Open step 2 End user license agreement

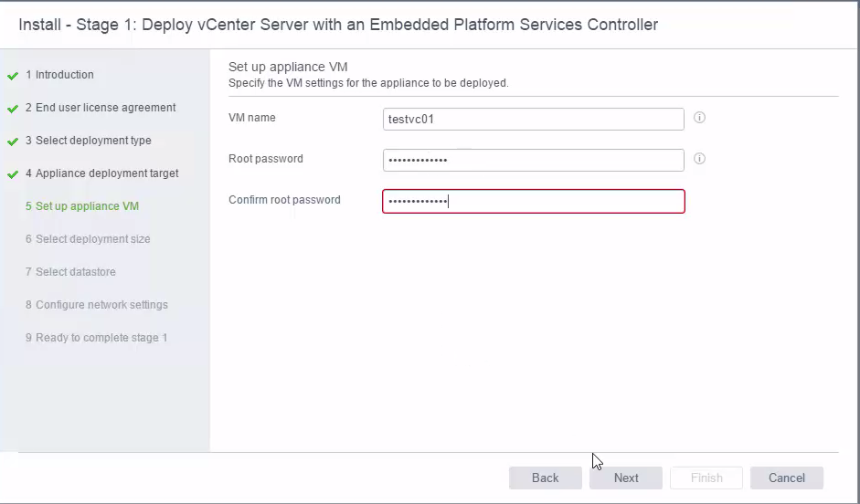tap(101, 108)
